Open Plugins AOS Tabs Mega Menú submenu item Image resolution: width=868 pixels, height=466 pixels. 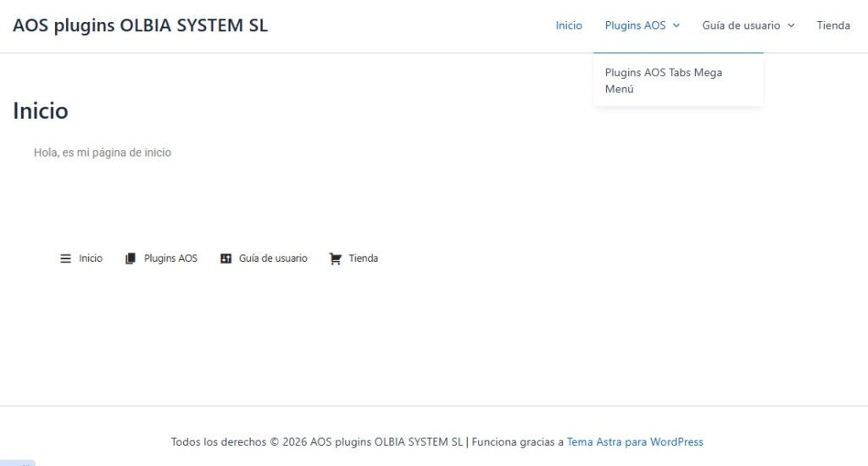point(663,80)
